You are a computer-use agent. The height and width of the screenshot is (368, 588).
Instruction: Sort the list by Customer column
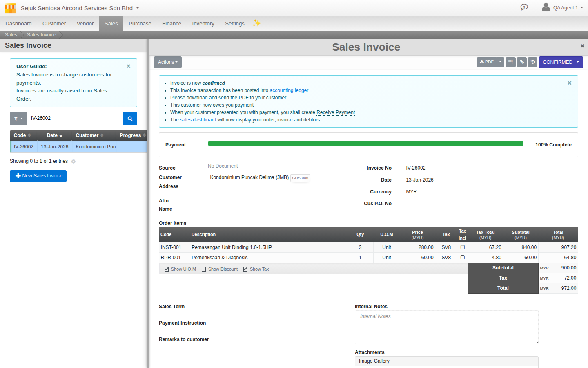tap(94, 135)
